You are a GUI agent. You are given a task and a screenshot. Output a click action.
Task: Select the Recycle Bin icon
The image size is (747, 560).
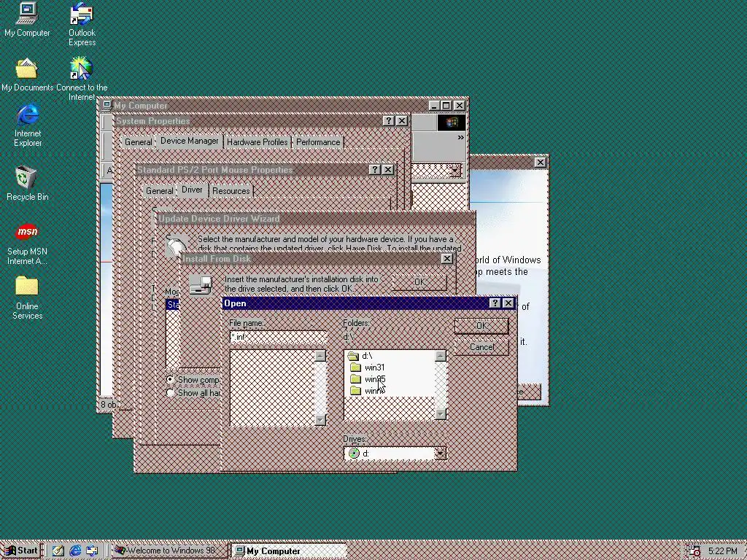pyautogui.click(x=27, y=183)
